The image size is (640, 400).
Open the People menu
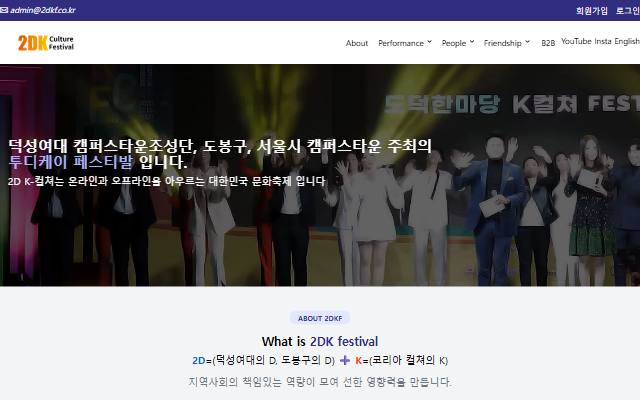point(453,43)
